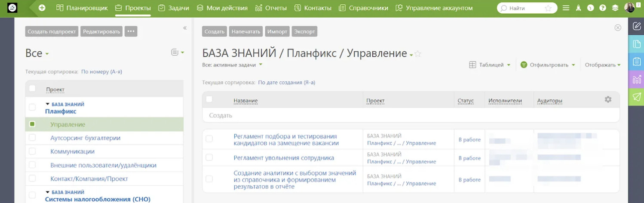
Task: Open the help question mark icon
Action: pyautogui.click(x=603, y=8)
